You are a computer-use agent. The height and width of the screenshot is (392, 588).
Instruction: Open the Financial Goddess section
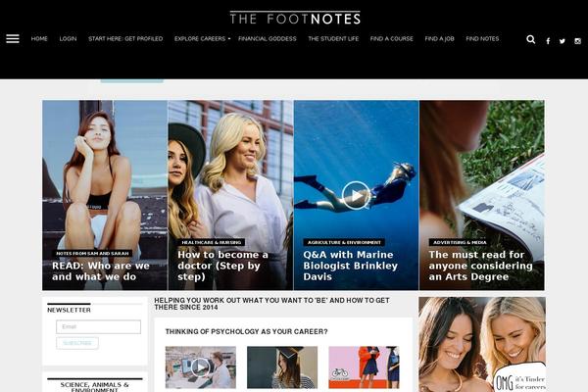(x=268, y=38)
